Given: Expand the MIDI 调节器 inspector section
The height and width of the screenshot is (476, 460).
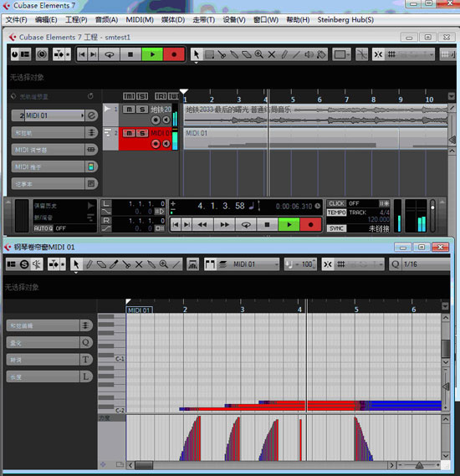Looking at the screenshot, I should (x=54, y=150).
